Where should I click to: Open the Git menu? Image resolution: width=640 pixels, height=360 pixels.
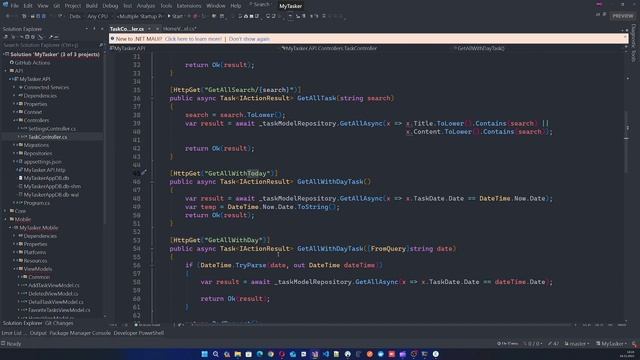[56, 6]
